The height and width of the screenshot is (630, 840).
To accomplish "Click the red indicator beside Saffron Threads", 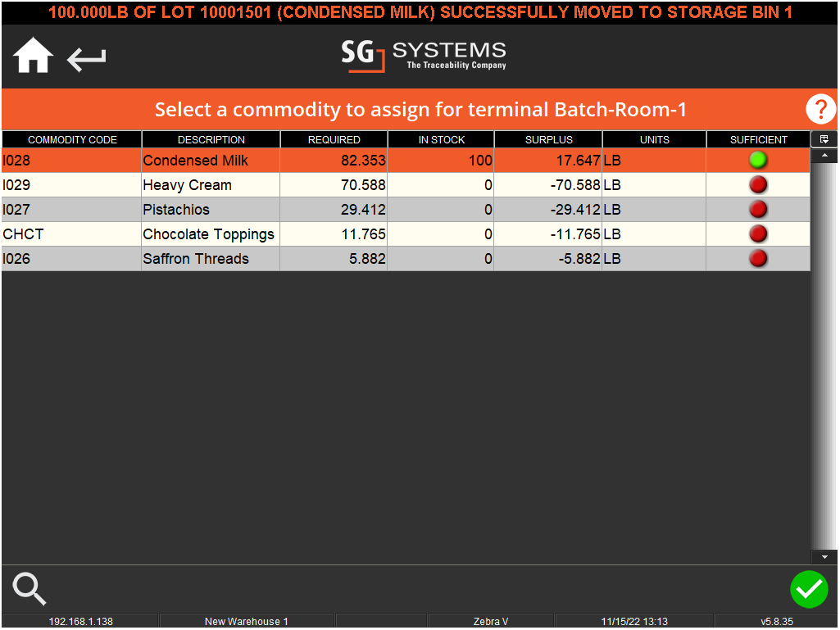I will tap(758, 259).
